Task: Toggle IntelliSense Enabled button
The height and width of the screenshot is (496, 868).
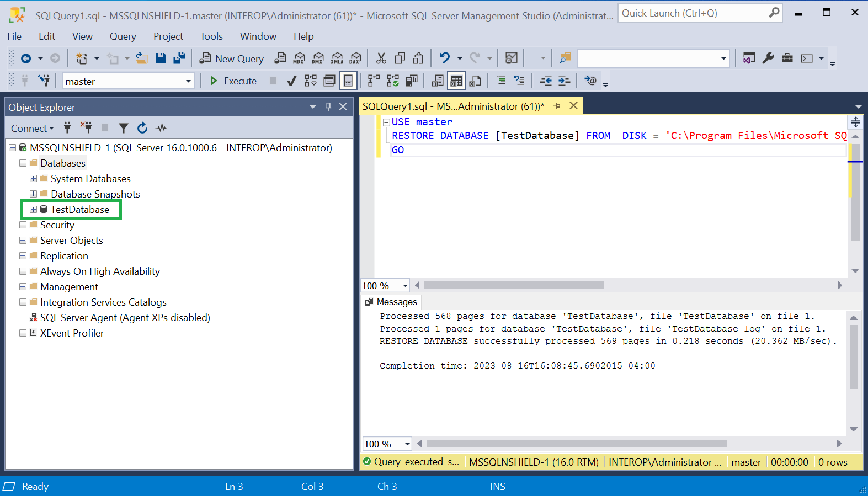Action: click(348, 81)
